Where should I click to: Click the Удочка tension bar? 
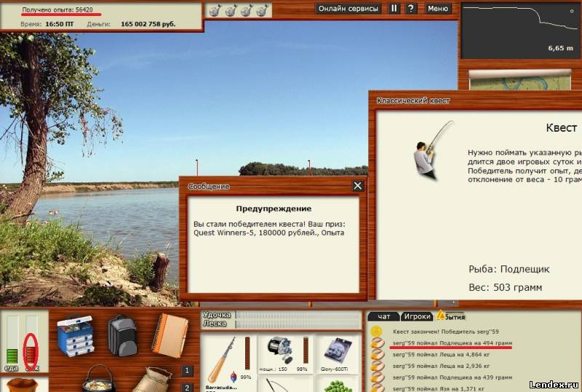pos(298,315)
